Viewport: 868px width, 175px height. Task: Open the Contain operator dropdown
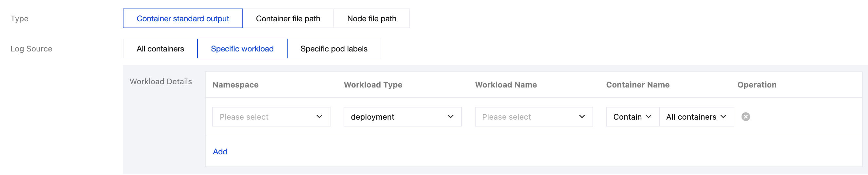click(x=632, y=117)
